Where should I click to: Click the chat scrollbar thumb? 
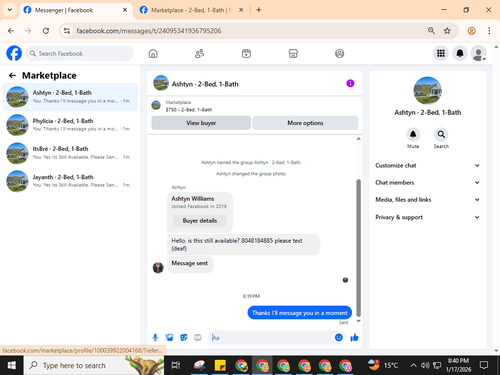(359, 248)
